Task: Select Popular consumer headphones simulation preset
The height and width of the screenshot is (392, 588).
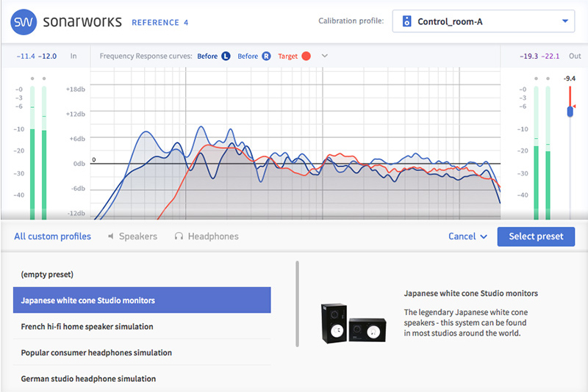Action: coord(142,352)
